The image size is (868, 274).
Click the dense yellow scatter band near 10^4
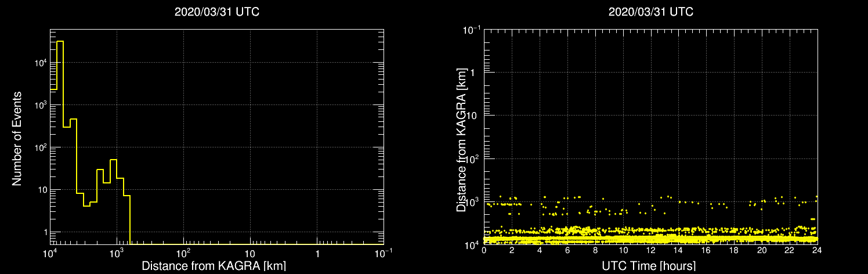(x=650, y=239)
